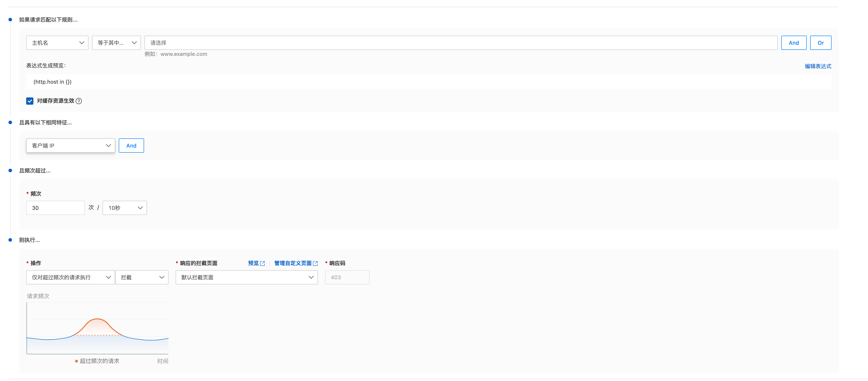
Task: Open 仅对超过频次的请求执行 action scope dropdown
Action: click(x=70, y=277)
